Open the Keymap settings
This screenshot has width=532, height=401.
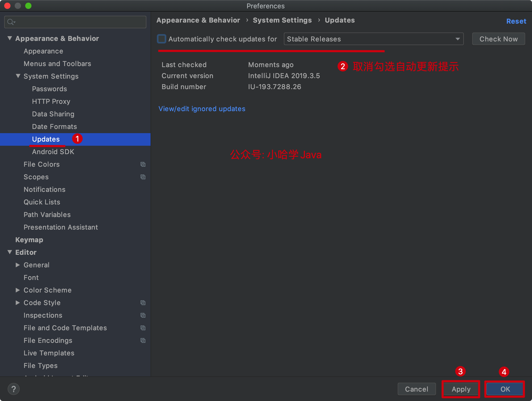pos(29,240)
